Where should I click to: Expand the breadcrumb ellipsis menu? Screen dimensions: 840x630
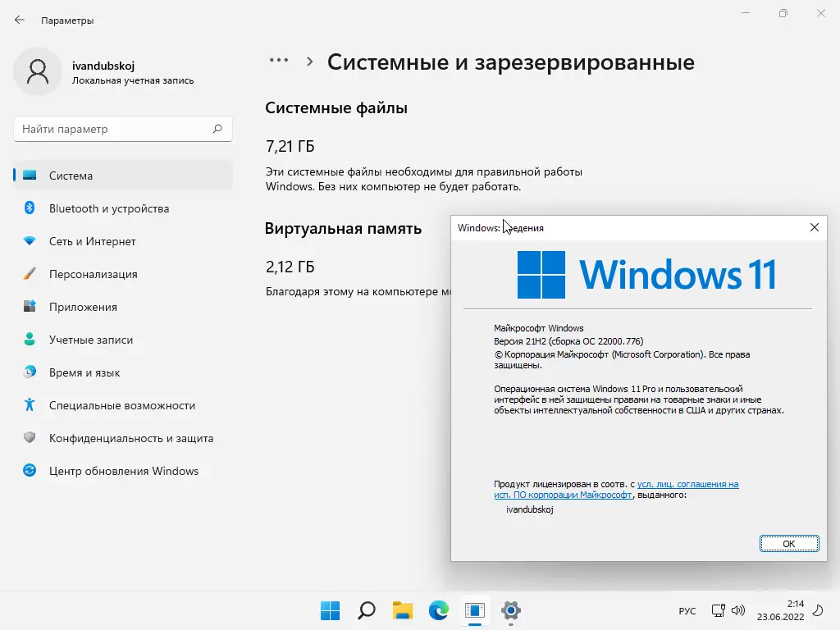pyautogui.click(x=279, y=61)
